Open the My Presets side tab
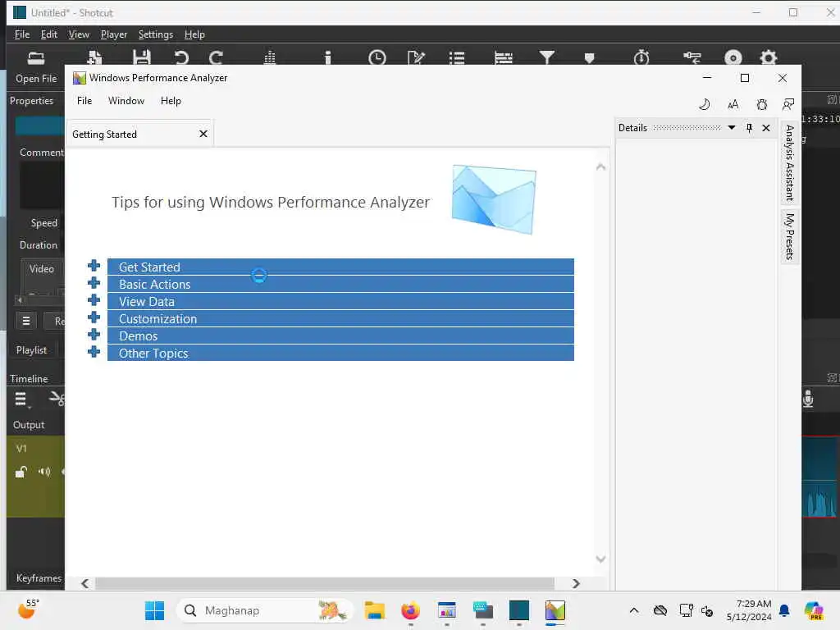Viewport: 840px width, 630px height. click(x=790, y=236)
